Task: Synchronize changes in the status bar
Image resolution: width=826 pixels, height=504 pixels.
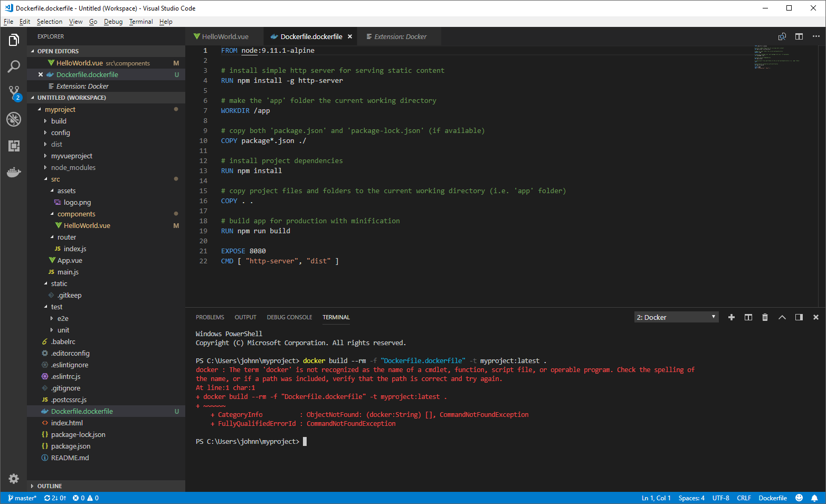Action: coord(55,498)
